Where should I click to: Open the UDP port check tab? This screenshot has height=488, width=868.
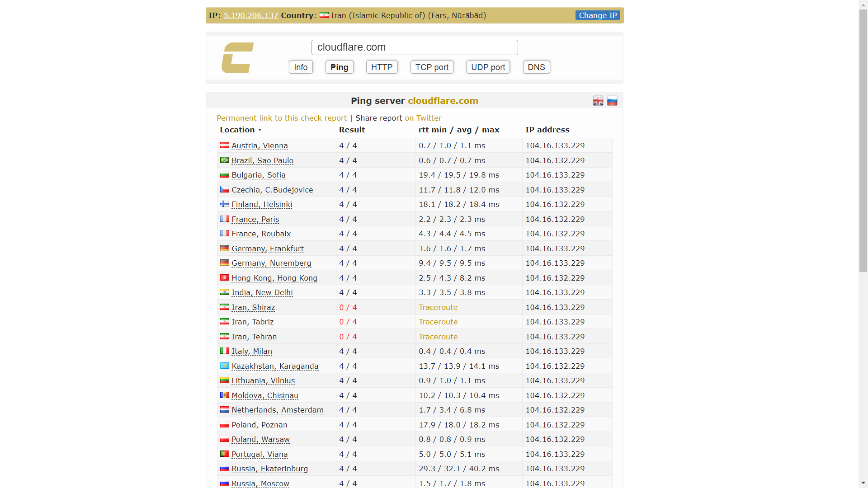[x=488, y=67]
